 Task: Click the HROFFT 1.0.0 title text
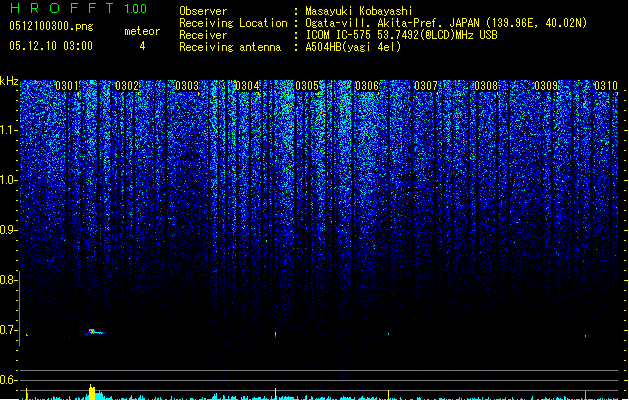(79, 8)
